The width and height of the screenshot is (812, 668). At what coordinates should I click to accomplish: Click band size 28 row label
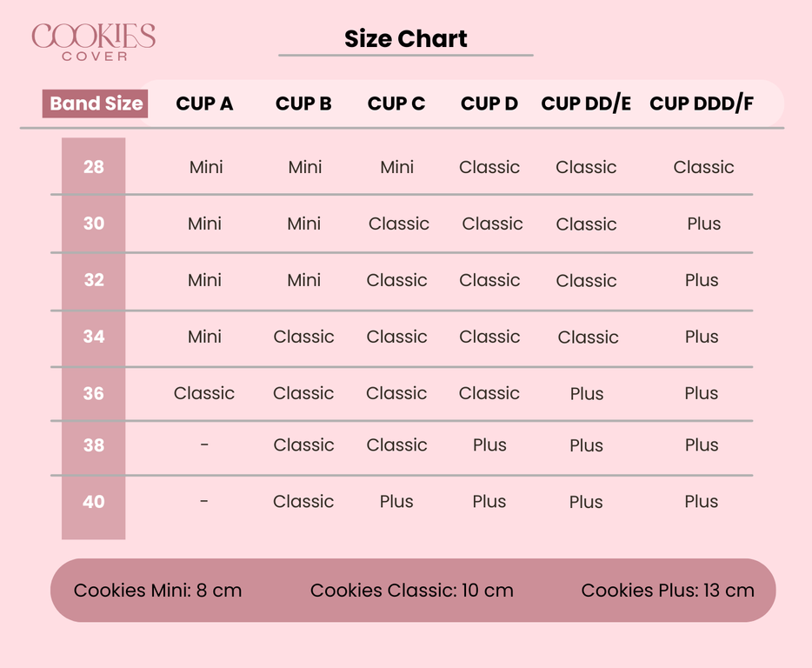click(x=93, y=166)
